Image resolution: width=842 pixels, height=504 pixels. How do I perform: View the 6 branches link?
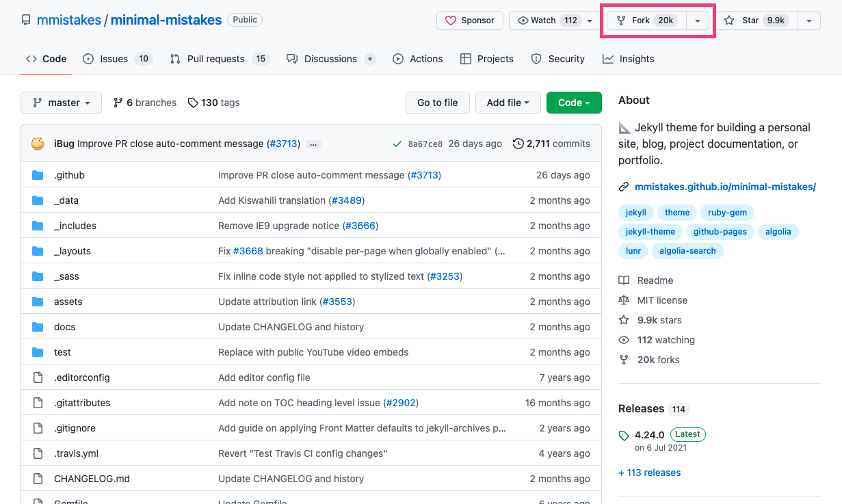click(x=145, y=103)
